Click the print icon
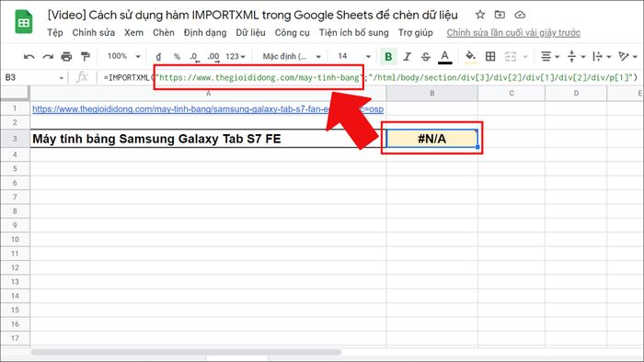644x362 pixels. [66, 57]
